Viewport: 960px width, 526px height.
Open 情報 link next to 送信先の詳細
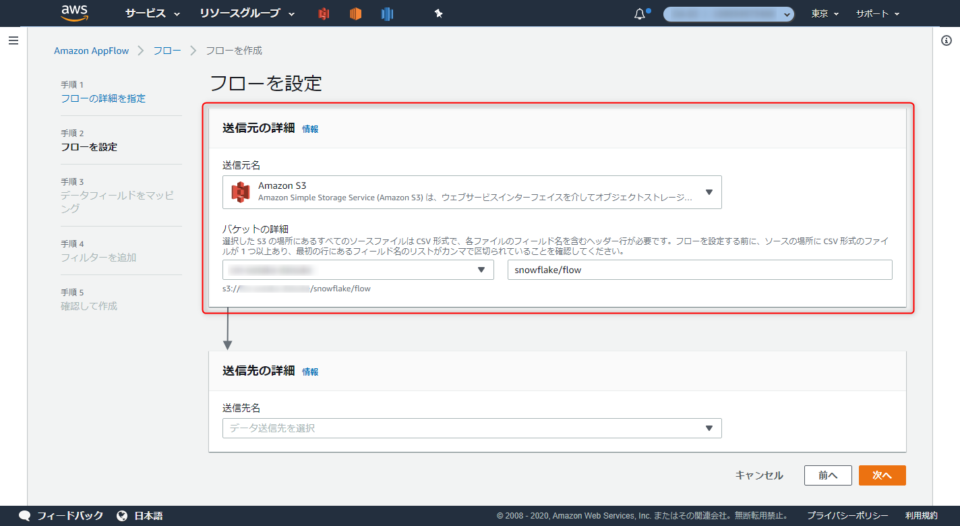(x=310, y=372)
